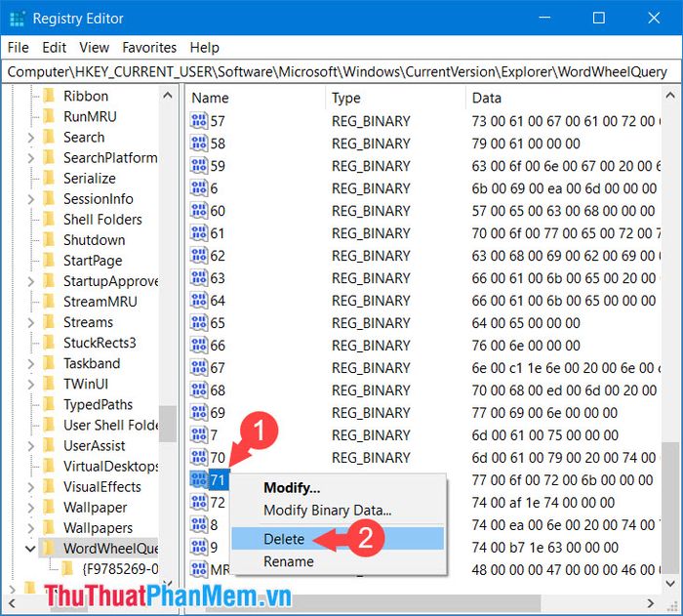Select the StreamMRU key
The height and width of the screenshot is (616, 683).
pyautogui.click(x=100, y=302)
